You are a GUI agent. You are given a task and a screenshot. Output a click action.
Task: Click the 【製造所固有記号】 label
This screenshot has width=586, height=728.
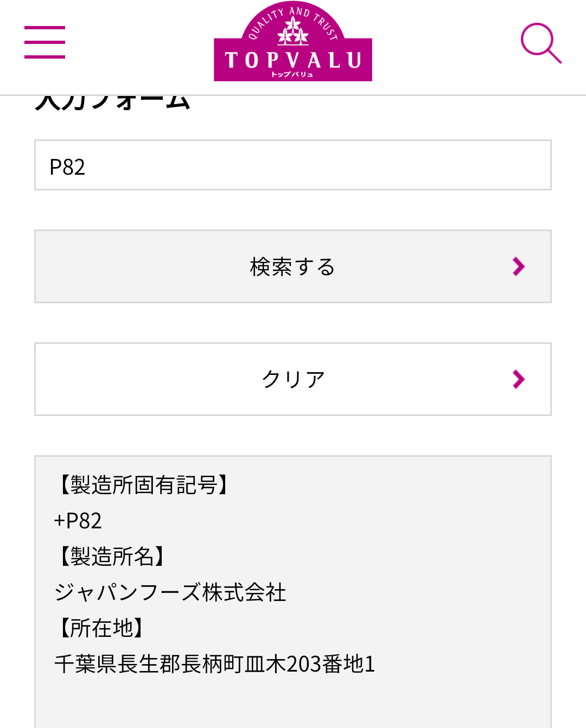point(143,485)
